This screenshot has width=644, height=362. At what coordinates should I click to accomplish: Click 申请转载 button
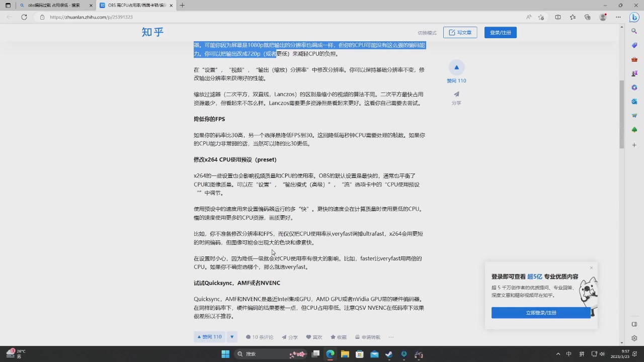[x=368, y=337]
